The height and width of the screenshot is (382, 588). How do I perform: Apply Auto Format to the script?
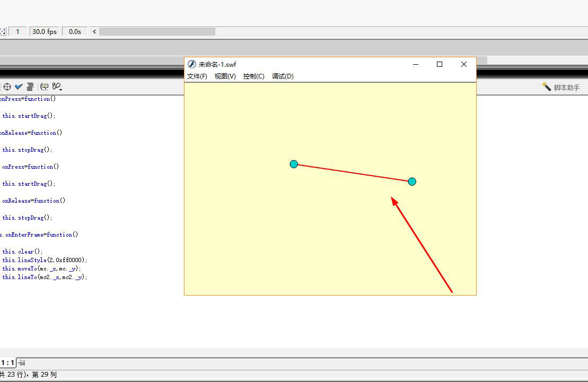[x=30, y=86]
